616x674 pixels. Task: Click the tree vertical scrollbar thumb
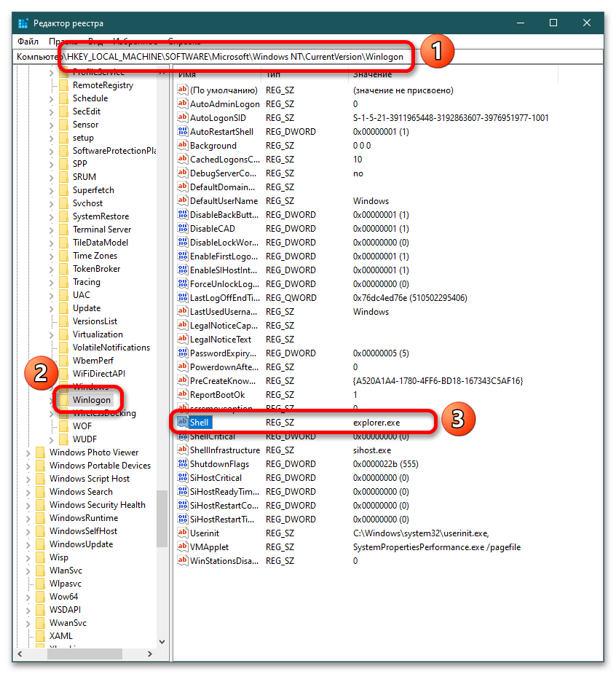click(162, 518)
